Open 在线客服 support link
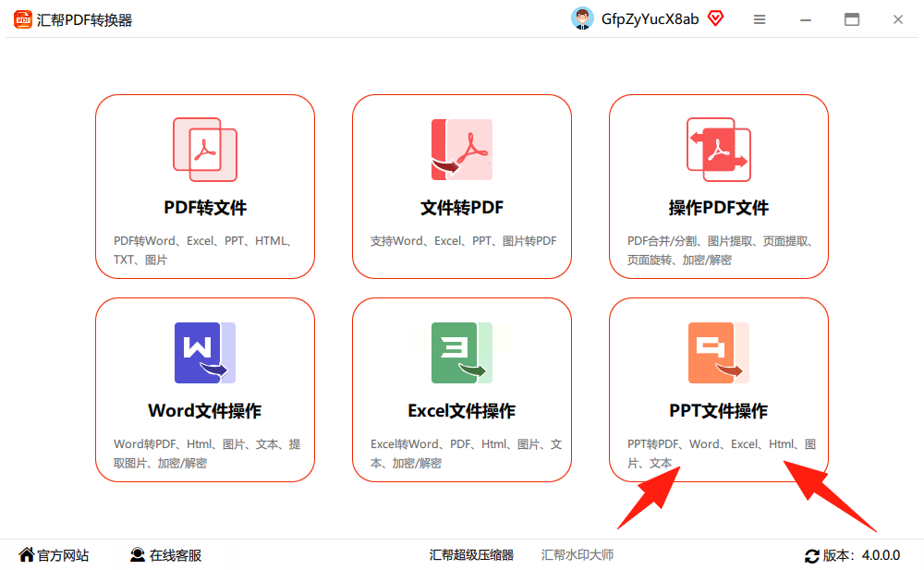 point(176,555)
